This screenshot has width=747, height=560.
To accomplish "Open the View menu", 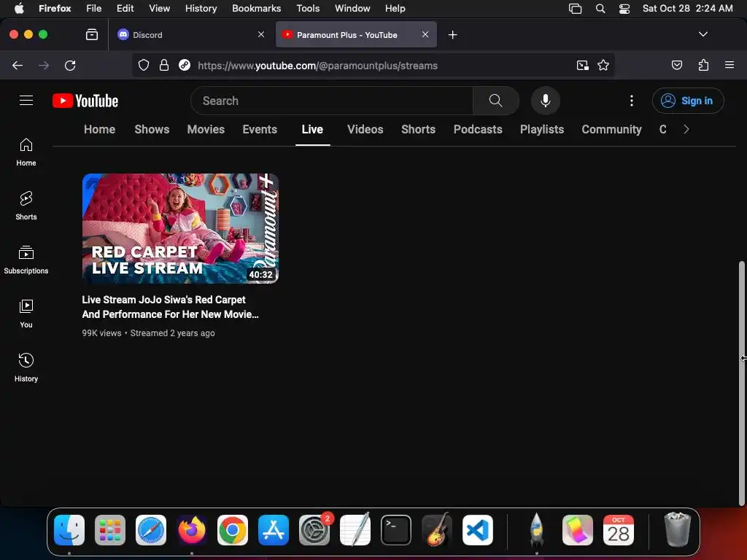I will click(159, 8).
